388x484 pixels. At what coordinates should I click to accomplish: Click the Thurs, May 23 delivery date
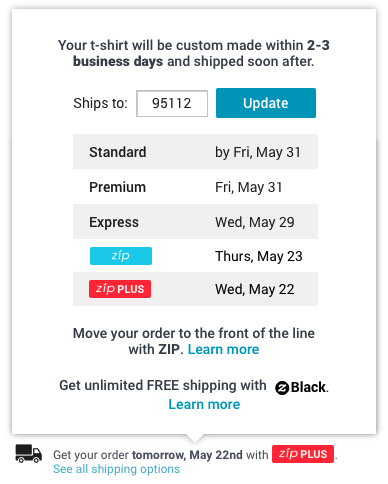point(259,256)
